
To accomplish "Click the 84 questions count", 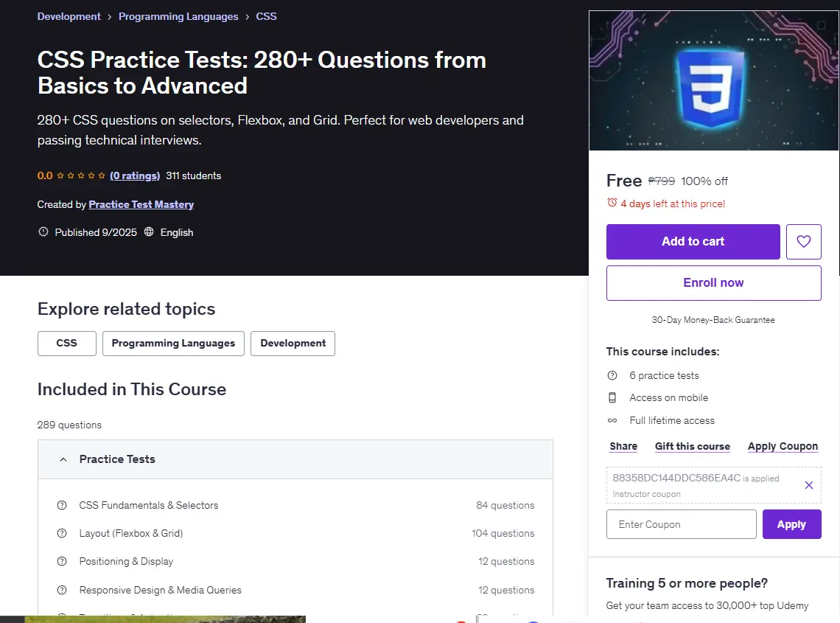I will 505,506.
